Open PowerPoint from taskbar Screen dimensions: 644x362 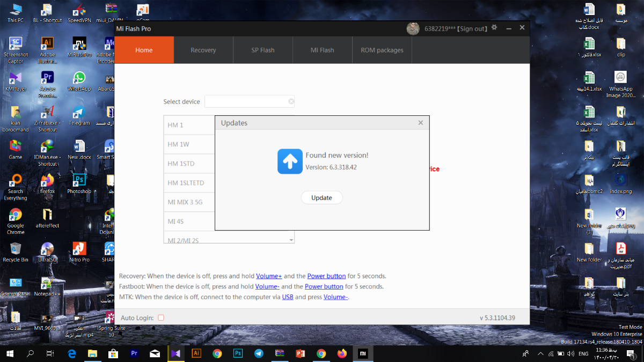click(x=300, y=353)
